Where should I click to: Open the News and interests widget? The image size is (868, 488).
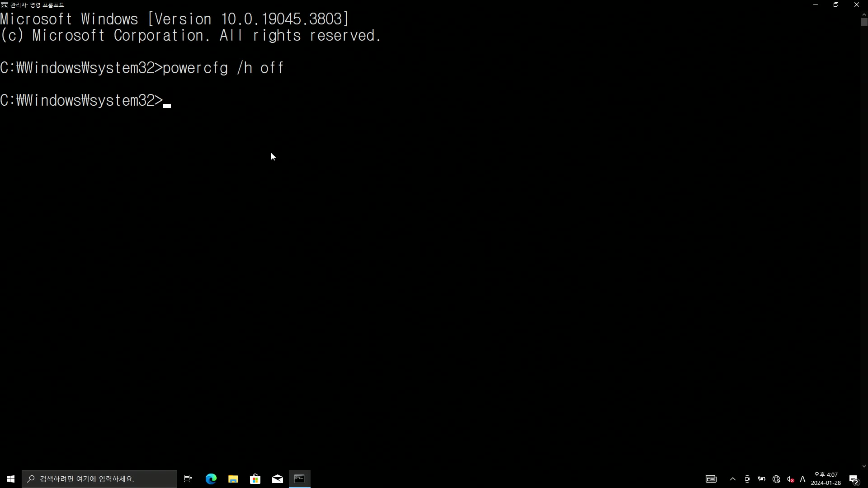[711, 479]
